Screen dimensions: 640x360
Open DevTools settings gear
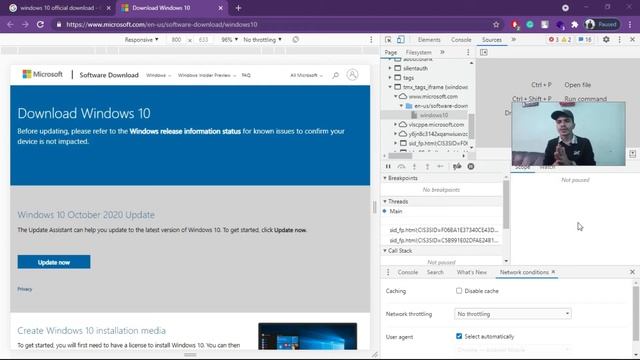(x=606, y=40)
